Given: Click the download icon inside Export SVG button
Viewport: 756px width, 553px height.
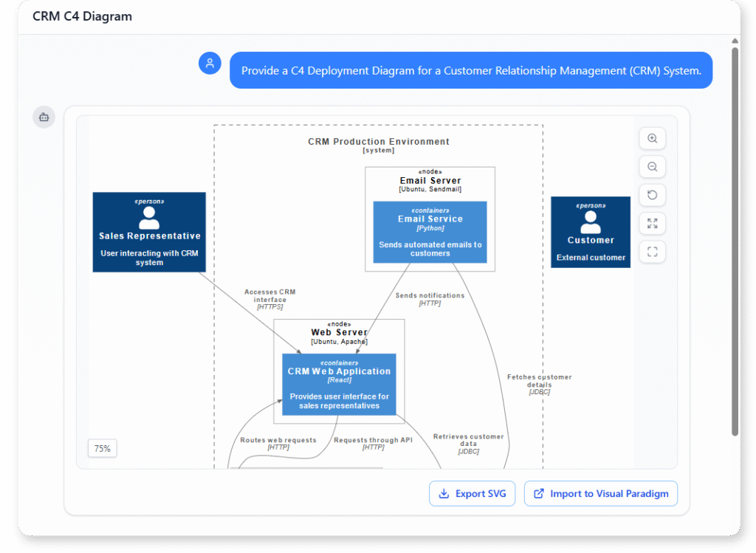Looking at the screenshot, I should point(444,493).
